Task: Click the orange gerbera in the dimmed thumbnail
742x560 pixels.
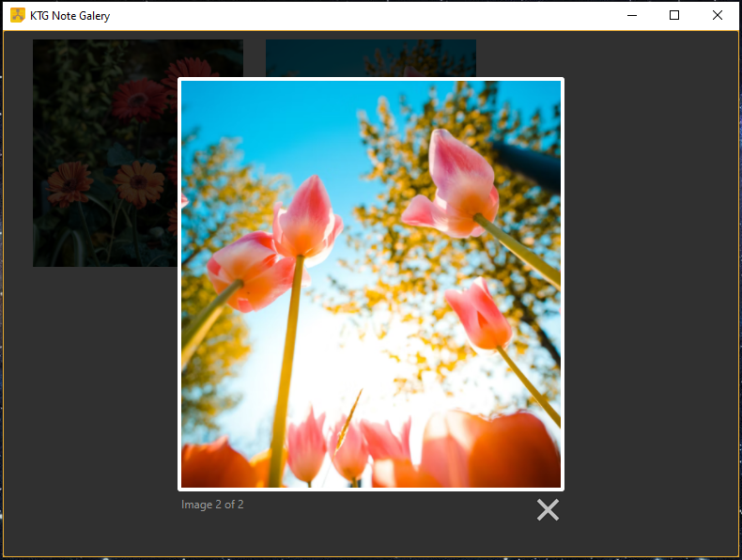Action: point(139,181)
